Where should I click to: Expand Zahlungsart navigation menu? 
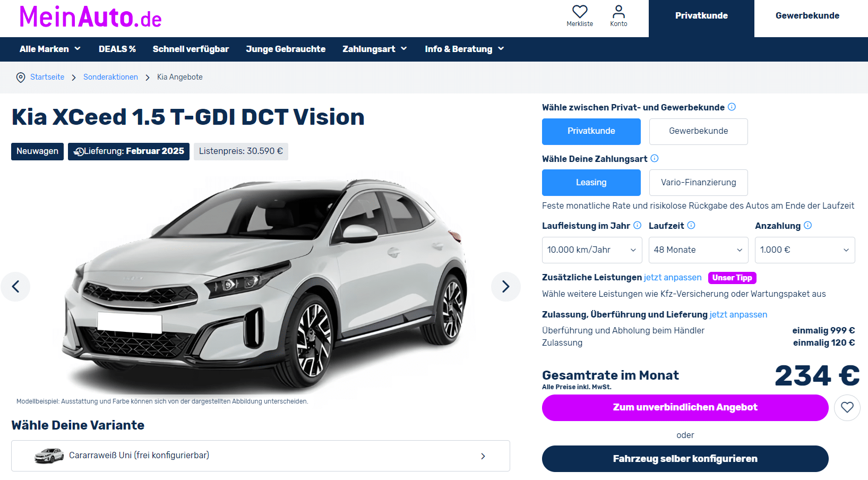tap(375, 49)
